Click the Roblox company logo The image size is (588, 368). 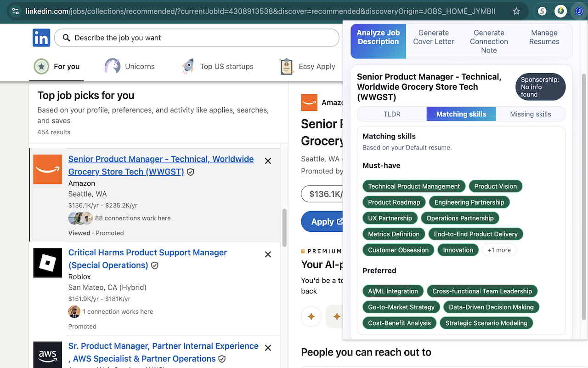48,263
